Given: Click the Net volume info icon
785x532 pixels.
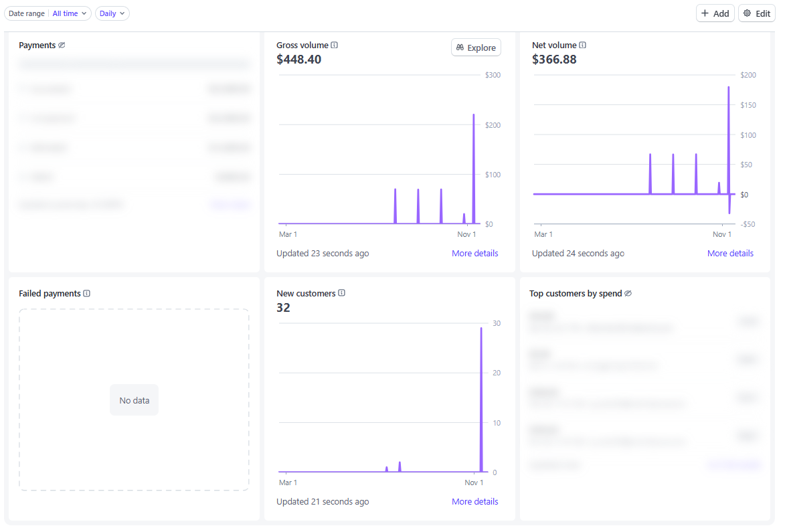Looking at the screenshot, I should (584, 45).
